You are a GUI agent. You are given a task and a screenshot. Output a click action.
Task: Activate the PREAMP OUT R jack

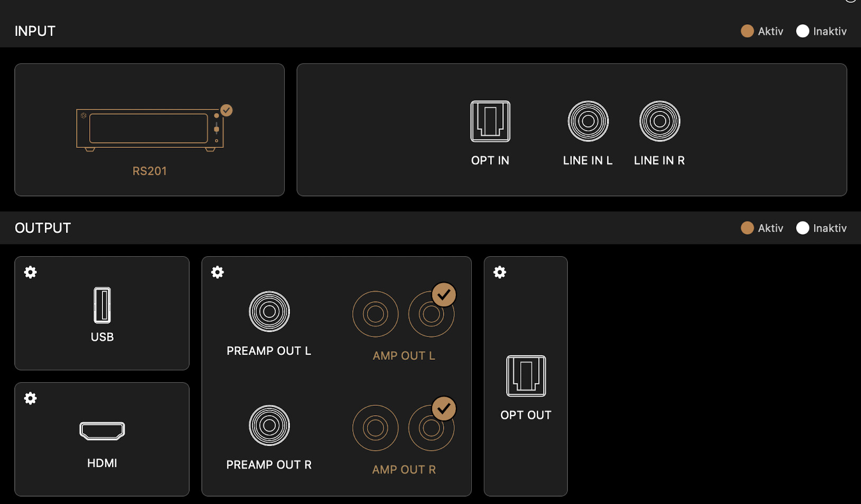coord(269,425)
